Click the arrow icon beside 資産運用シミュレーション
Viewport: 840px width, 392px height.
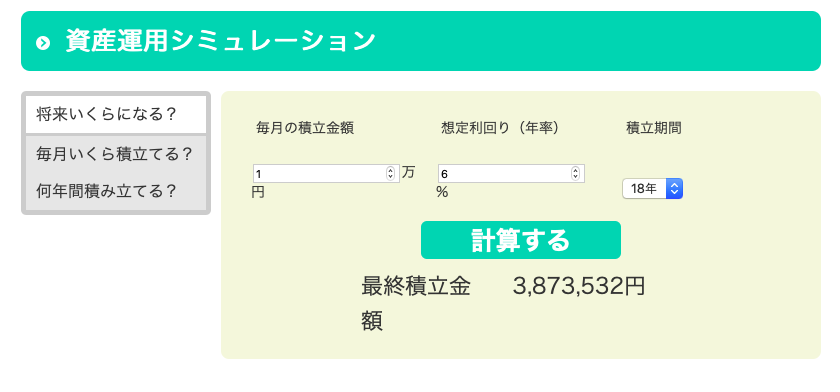coord(43,43)
